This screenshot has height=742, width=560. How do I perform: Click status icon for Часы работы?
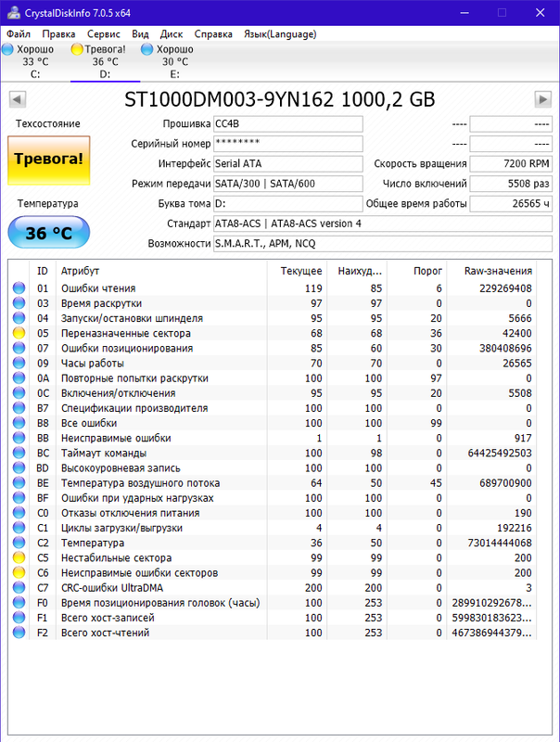(19, 363)
